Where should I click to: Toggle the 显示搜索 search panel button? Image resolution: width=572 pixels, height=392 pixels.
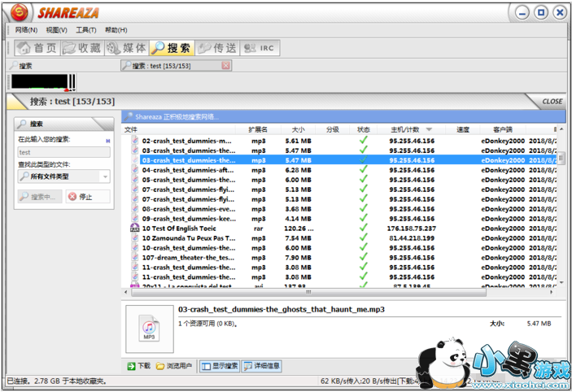click(220, 366)
